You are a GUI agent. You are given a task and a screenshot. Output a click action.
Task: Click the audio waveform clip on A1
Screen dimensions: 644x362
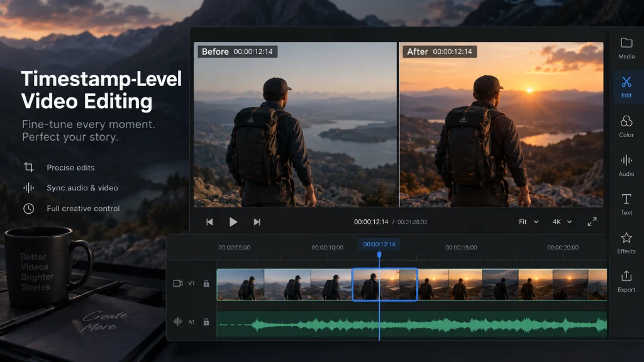(x=411, y=325)
